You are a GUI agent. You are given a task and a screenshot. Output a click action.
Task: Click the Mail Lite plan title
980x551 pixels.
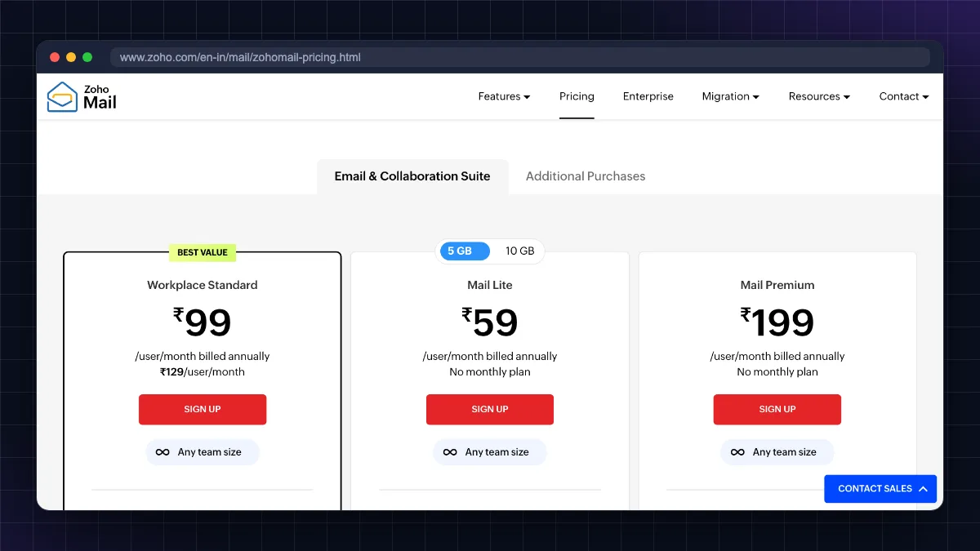(x=490, y=285)
